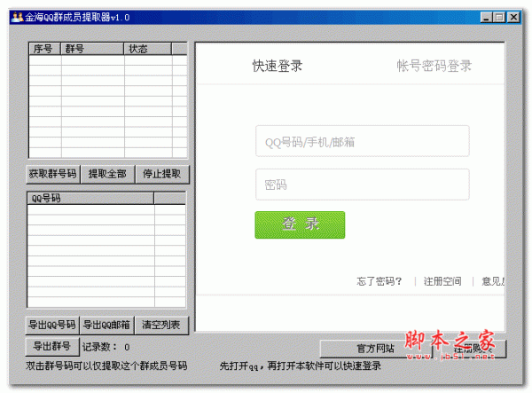Click the app icon in the title bar
The width and height of the screenshot is (532, 393).
tap(17, 17)
